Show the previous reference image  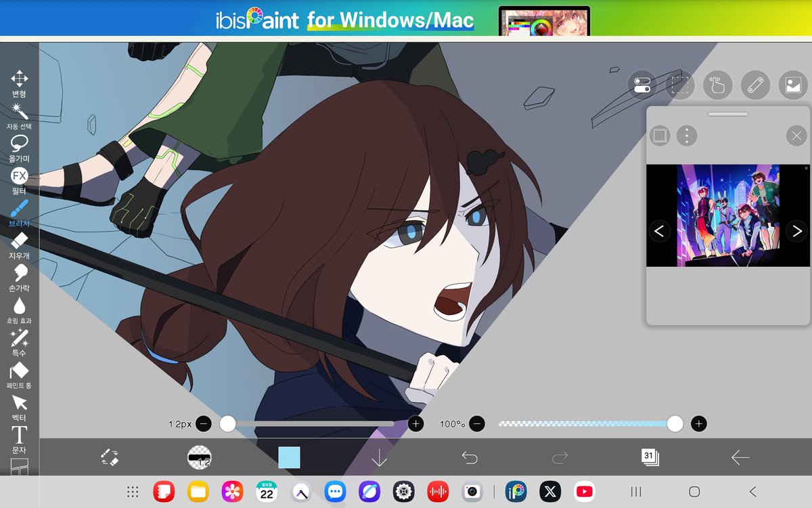click(x=660, y=231)
